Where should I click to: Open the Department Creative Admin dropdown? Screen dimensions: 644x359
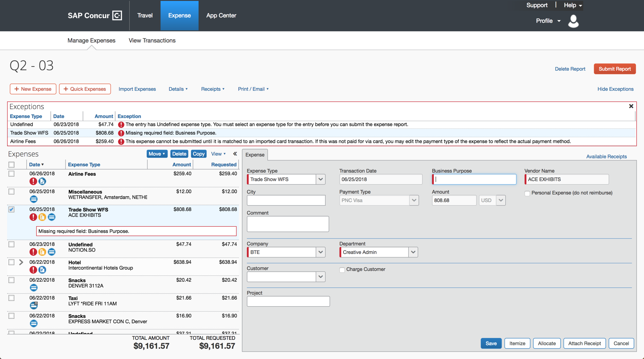coord(413,252)
